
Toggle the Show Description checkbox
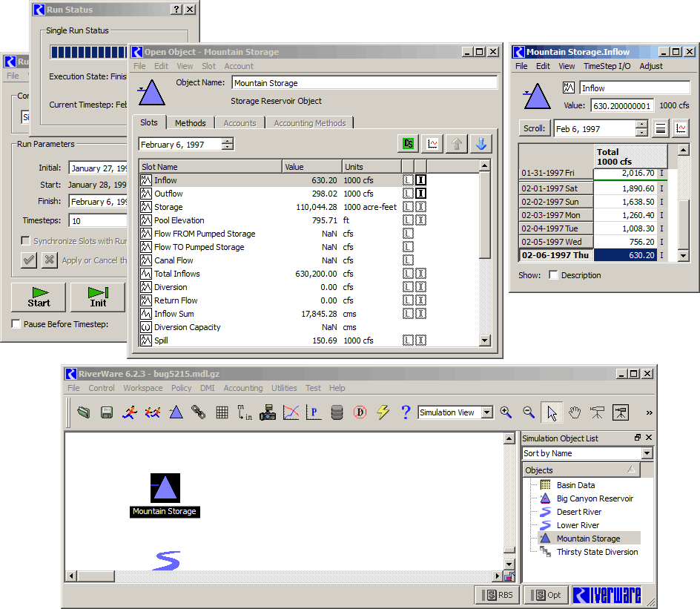pyautogui.click(x=553, y=275)
